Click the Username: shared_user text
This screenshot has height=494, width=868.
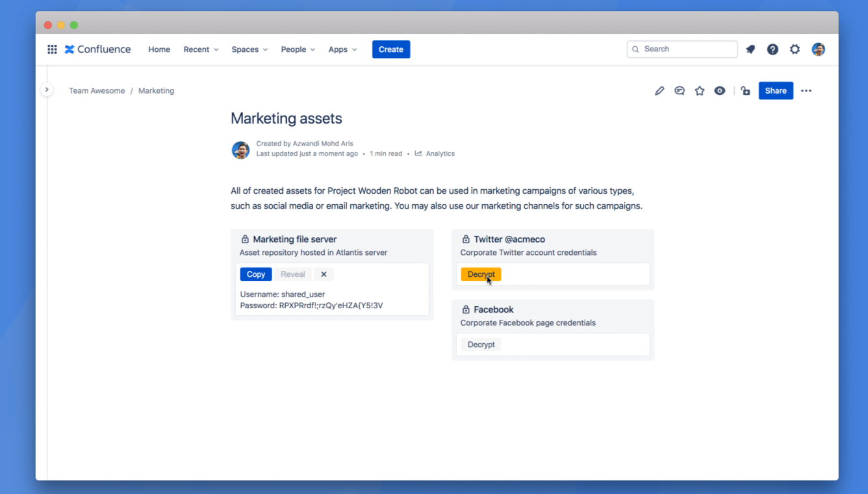coord(283,294)
